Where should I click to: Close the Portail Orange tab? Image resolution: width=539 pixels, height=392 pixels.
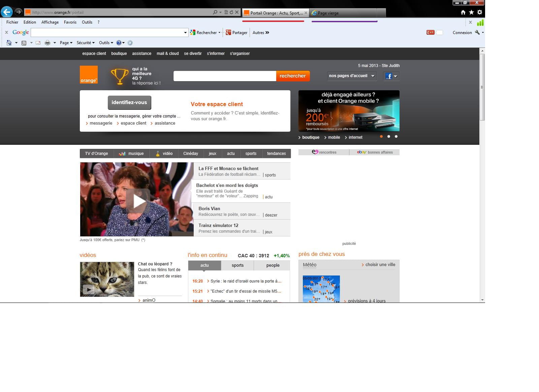306,13
